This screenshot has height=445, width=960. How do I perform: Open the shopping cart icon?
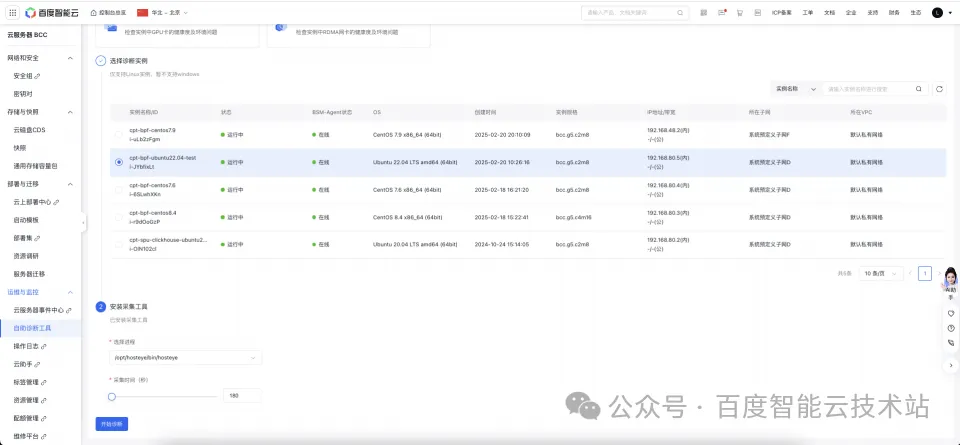(740, 12)
